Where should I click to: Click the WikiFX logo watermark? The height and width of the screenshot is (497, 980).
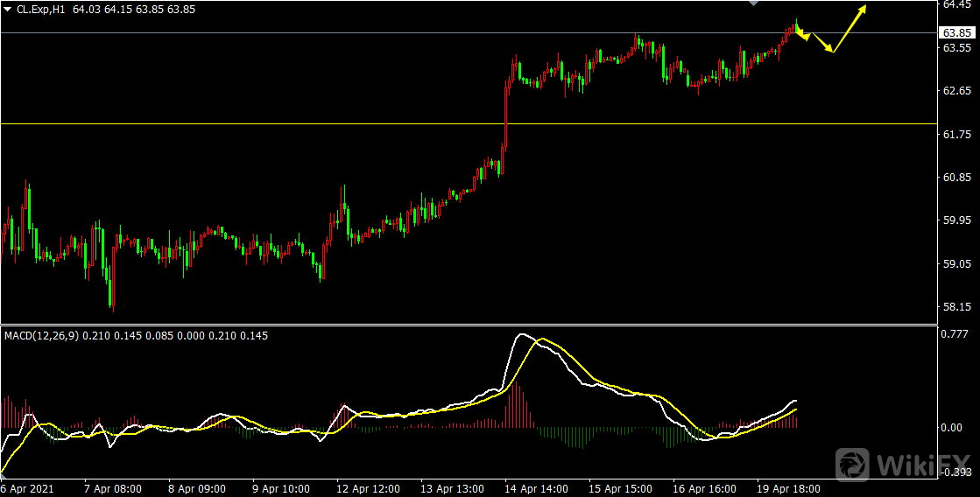tap(902, 463)
